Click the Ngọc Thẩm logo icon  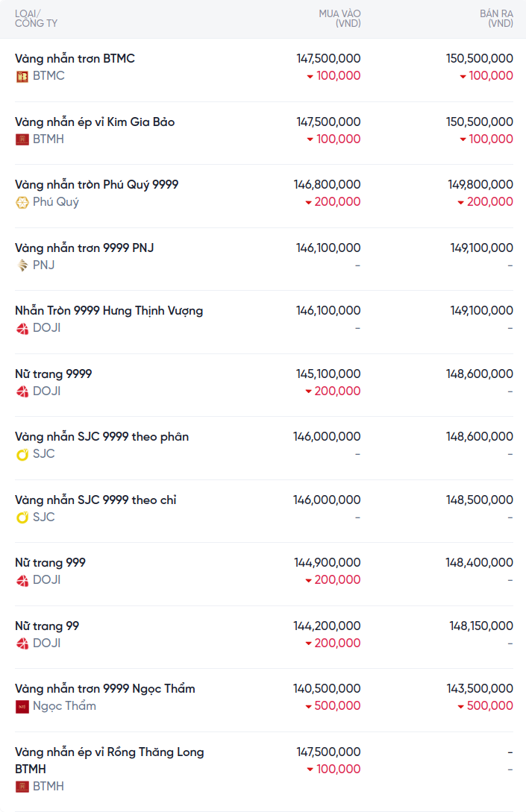(x=22, y=706)
